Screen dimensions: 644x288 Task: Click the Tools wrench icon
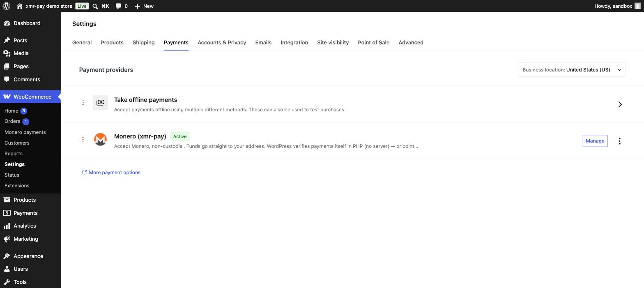pyautogui.click(x=7, y=282)
